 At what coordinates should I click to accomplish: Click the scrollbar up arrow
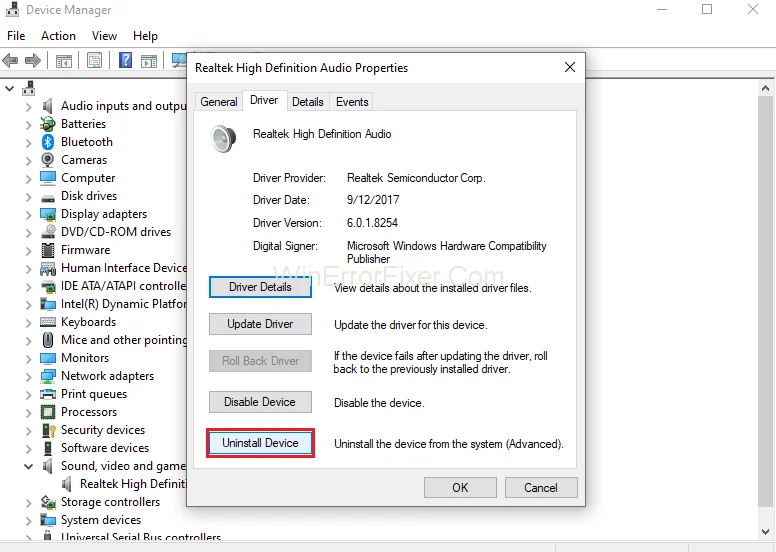(x=765, y=89)
